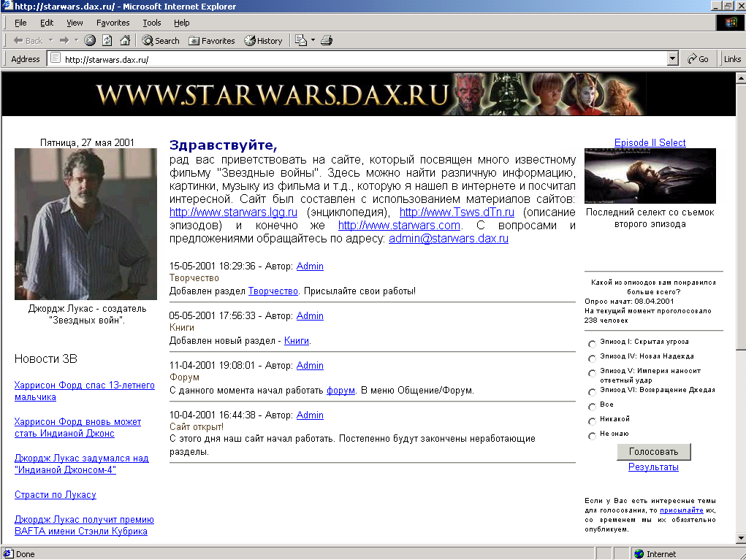Image resolution: width=746 pixels, height=560 pixels.
Task: Open the Episode II Select link
Action: (650, 142)
